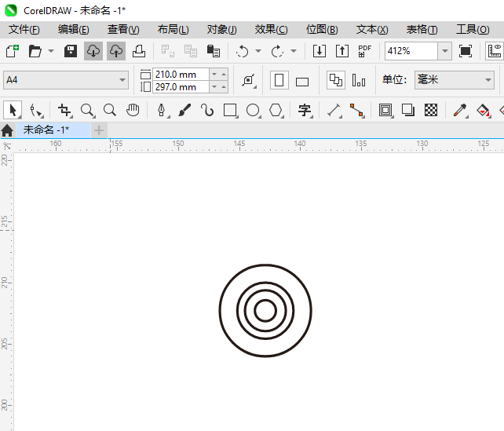Open the 文件(F) menu

(24, 29)
